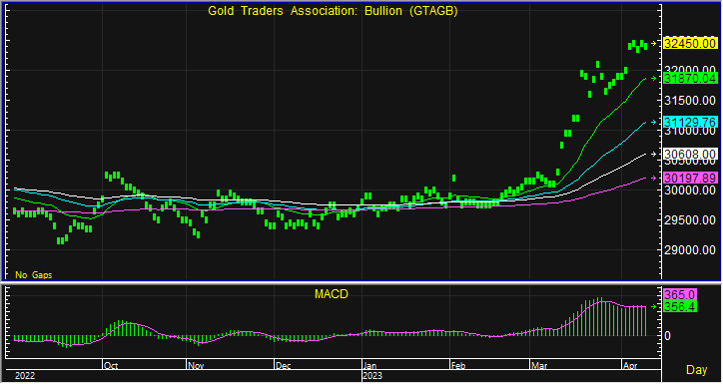
Task: Click the No Gaps label
Action: (34, 275)
